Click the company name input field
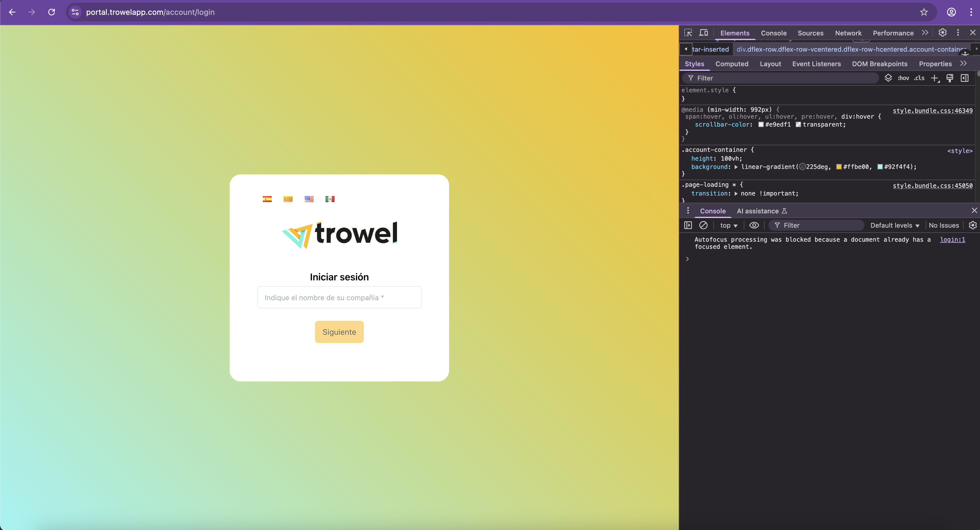This screenshot has height=530, width=980. coord(339,297)
